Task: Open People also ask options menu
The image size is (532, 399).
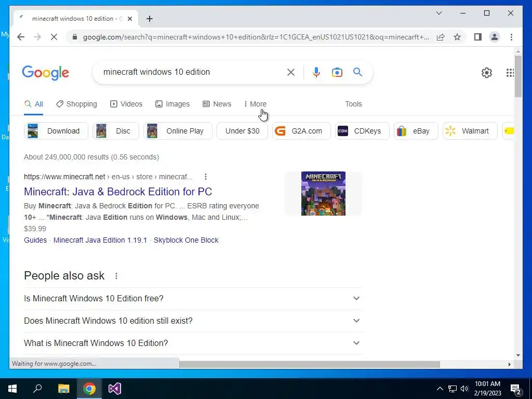Action: (116, 276)
